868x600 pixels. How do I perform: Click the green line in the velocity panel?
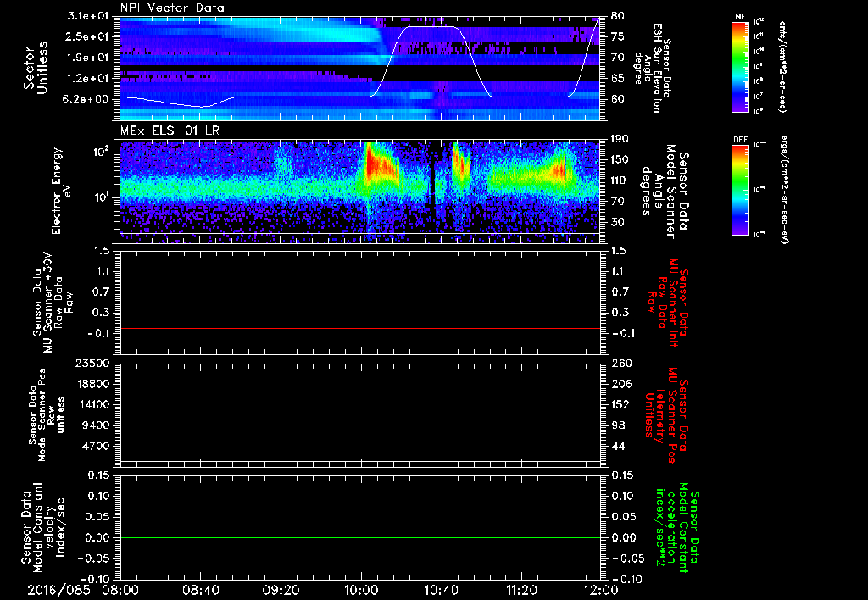[359, 538]
